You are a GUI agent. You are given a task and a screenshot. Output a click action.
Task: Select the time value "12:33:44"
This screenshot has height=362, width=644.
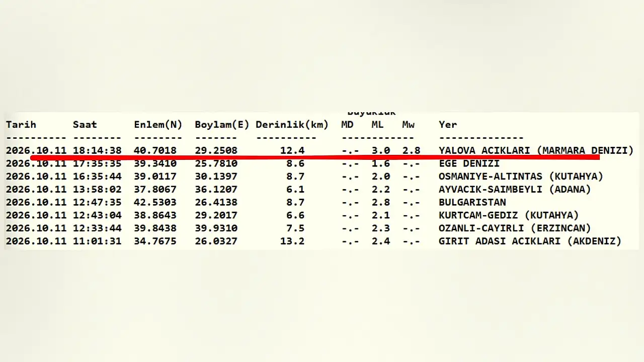pos(97,228)
